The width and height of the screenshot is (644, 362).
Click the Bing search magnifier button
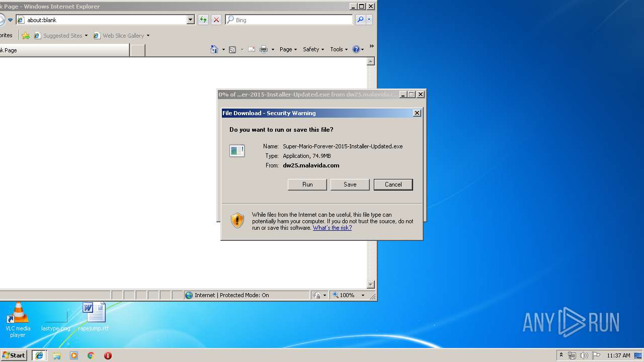pos(360,20)
